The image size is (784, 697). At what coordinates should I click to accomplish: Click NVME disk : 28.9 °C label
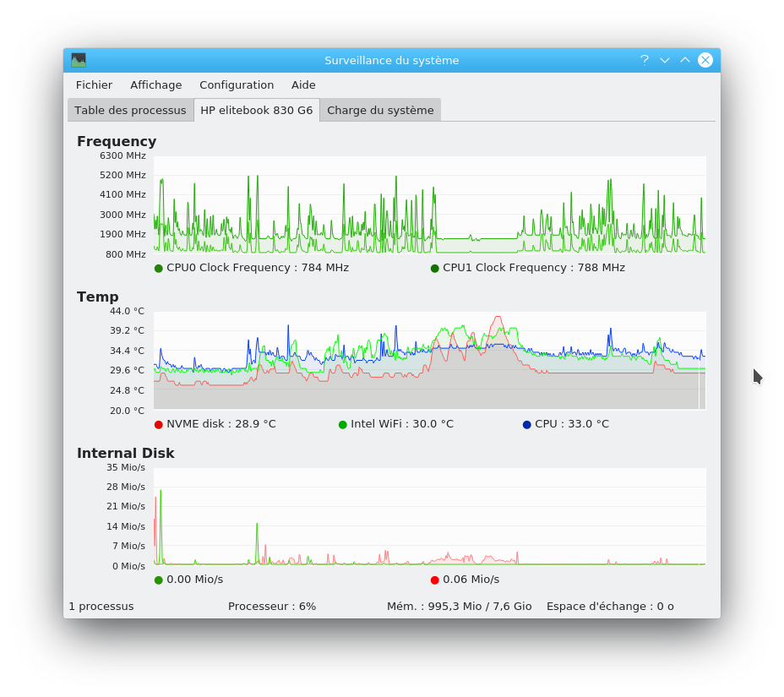click(221, 423)
